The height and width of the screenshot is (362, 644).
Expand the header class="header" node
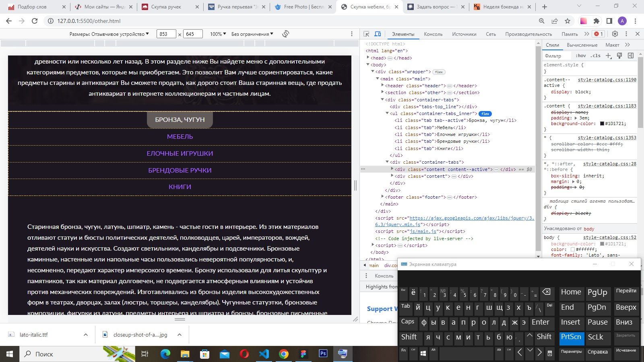pos(382,85)
